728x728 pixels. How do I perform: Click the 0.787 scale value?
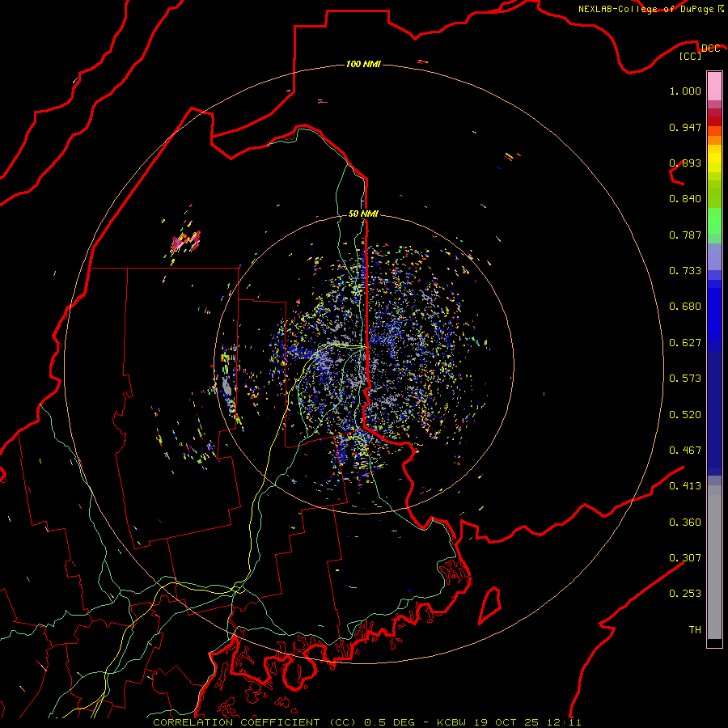click(685, 235)
